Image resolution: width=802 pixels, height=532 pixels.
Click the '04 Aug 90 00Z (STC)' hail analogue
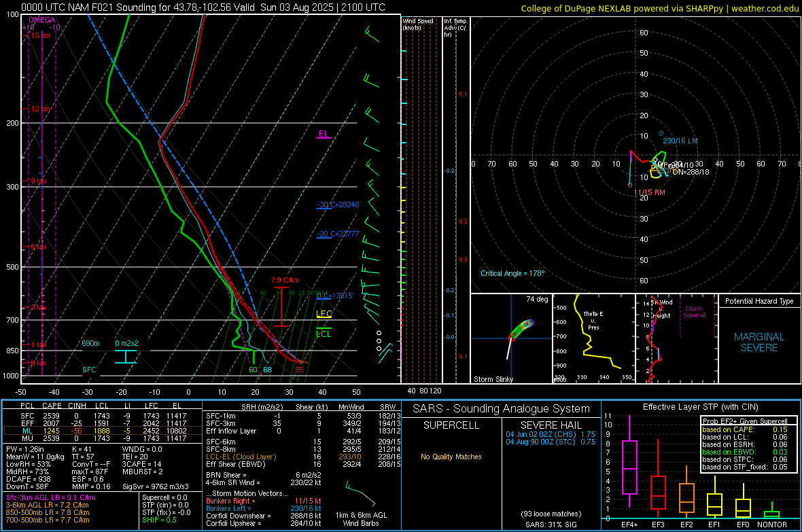point(551,442)
